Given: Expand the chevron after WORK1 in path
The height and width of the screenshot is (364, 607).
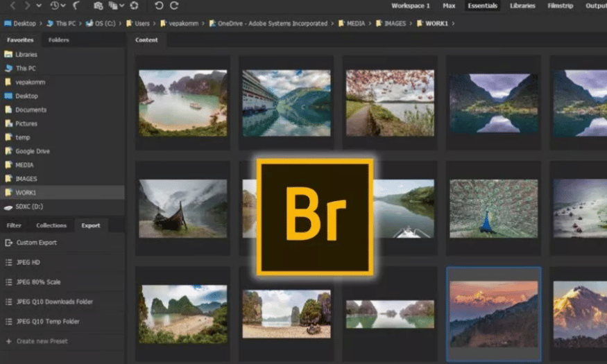Looking at the screenshot, I should (453, 24).
